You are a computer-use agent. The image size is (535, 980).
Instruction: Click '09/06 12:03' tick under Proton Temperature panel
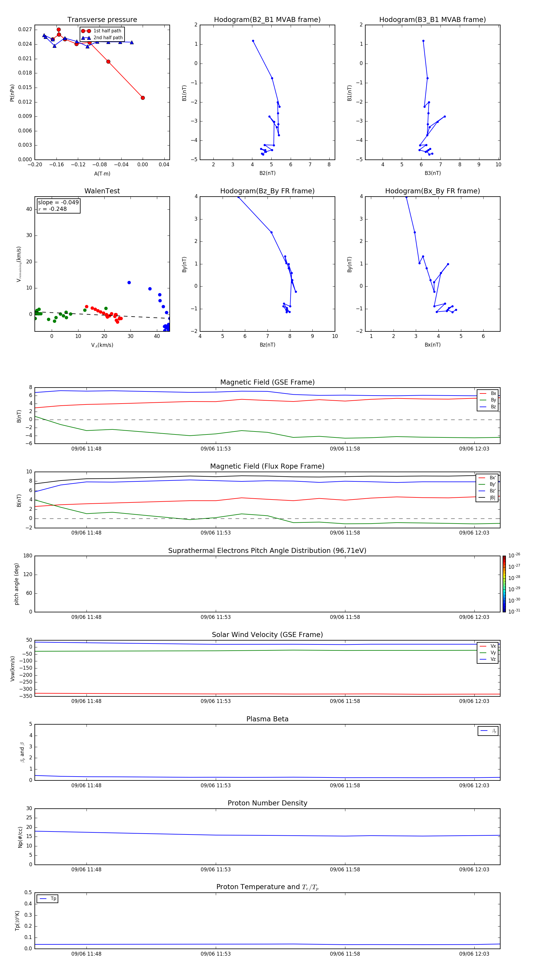(474, 954)
